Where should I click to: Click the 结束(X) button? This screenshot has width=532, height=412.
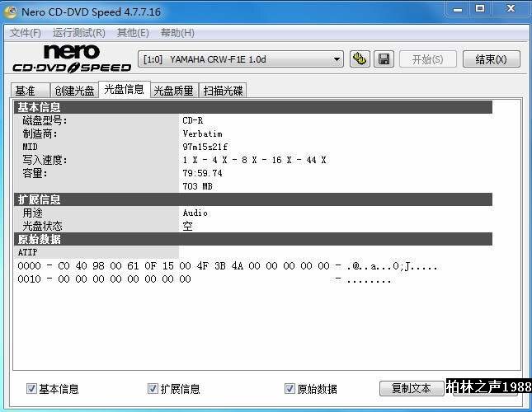click(492, 59)
